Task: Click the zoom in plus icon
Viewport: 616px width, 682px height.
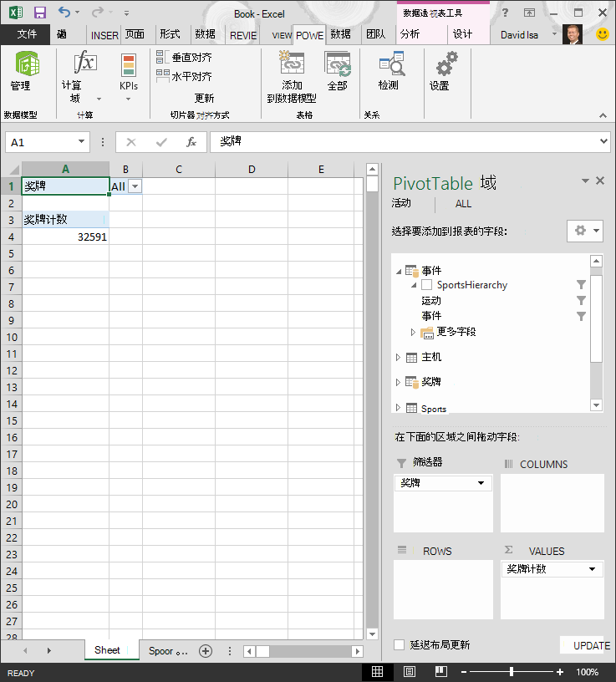Action: 560,672
